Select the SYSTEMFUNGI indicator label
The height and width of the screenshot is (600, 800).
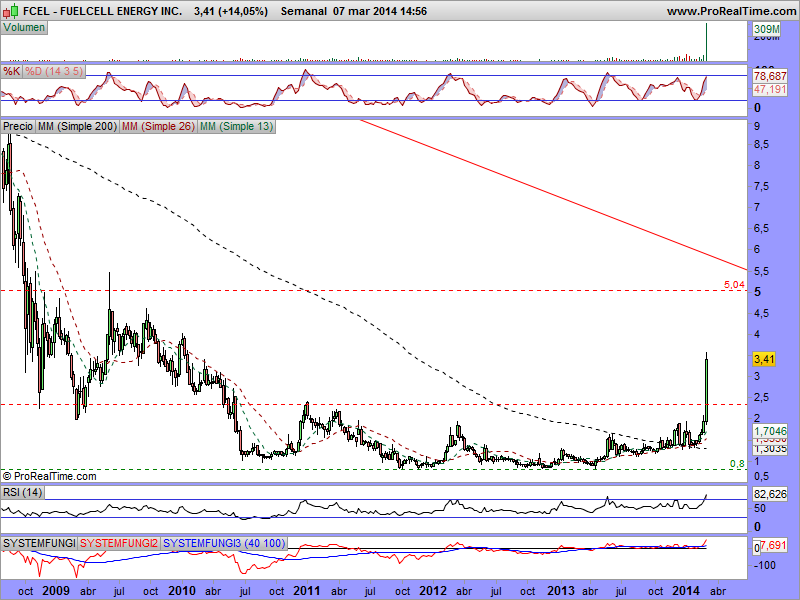coord(39,543)
